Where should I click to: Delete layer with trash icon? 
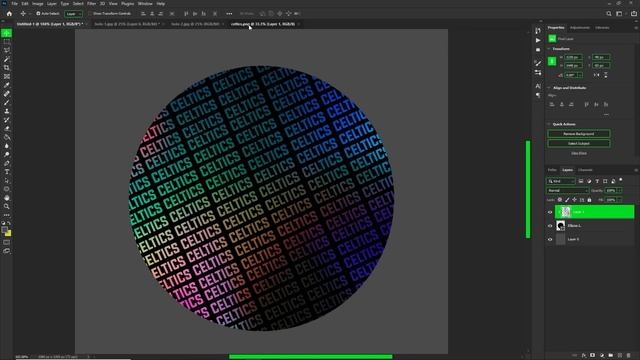629,356
